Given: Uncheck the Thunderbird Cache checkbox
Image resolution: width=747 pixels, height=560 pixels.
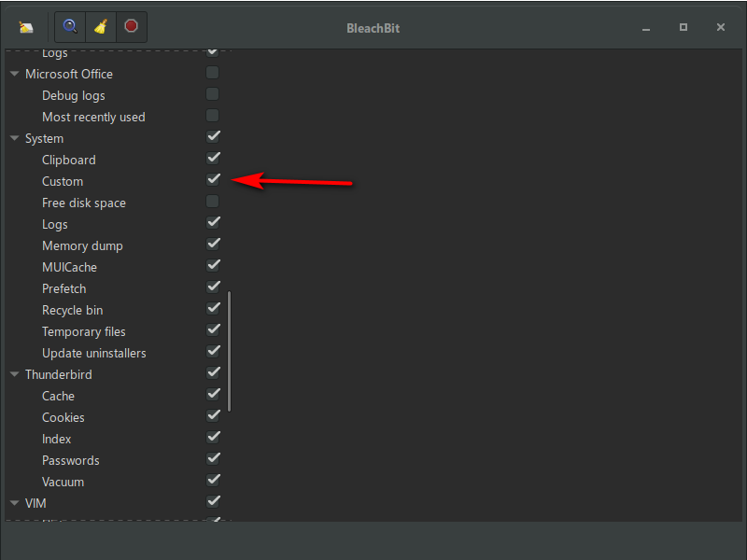Looking at the screenshot, I should (x=213, y=394).
